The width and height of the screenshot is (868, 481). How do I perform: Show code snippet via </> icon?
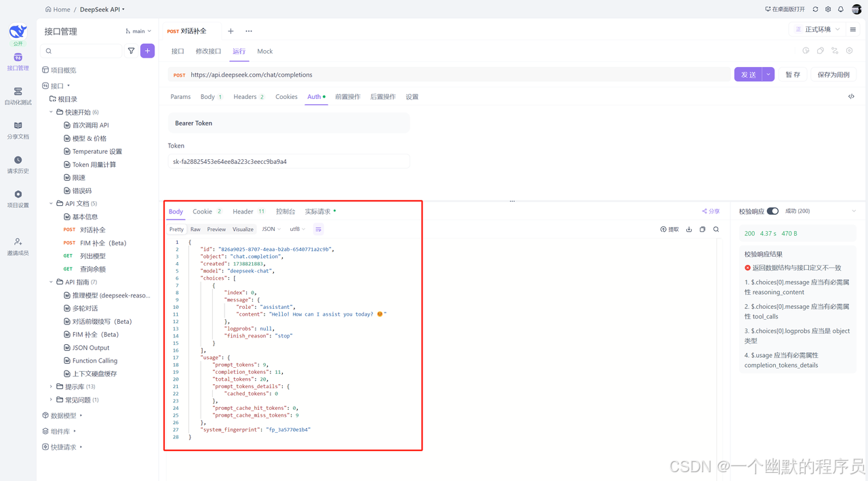(x=851, y=97)
